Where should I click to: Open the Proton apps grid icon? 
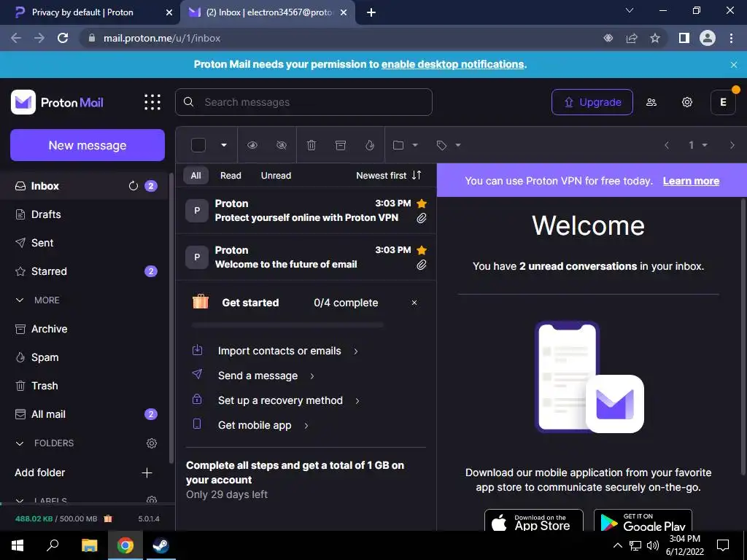[x=152, y=102]
